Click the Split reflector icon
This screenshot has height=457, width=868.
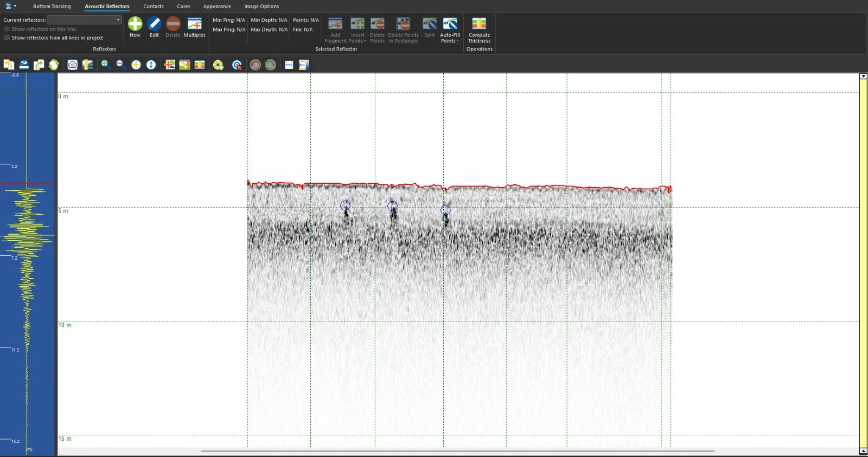[429, 23]
